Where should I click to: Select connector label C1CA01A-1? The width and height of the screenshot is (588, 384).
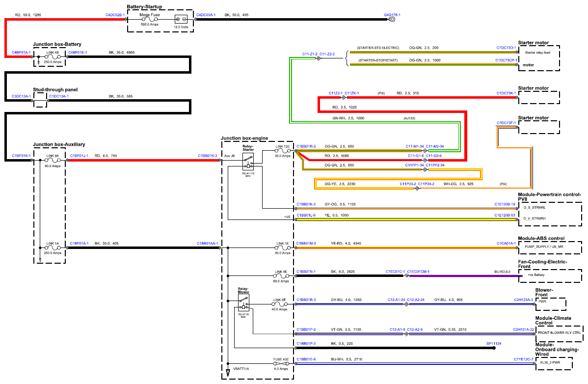coord(506,244)
